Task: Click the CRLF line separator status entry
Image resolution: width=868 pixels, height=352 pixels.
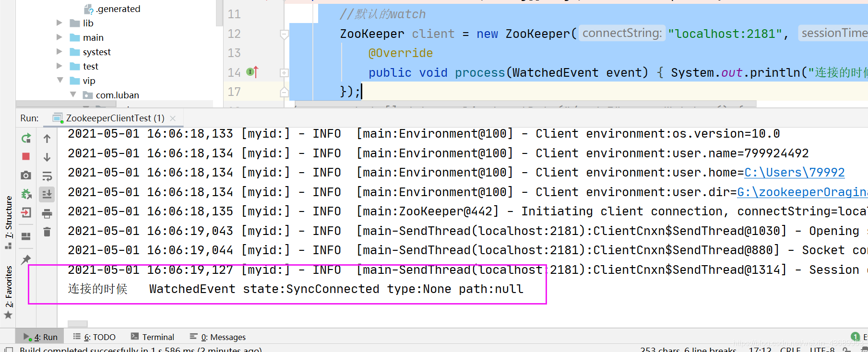Action: pyautogui.click(x=790, y=350)
